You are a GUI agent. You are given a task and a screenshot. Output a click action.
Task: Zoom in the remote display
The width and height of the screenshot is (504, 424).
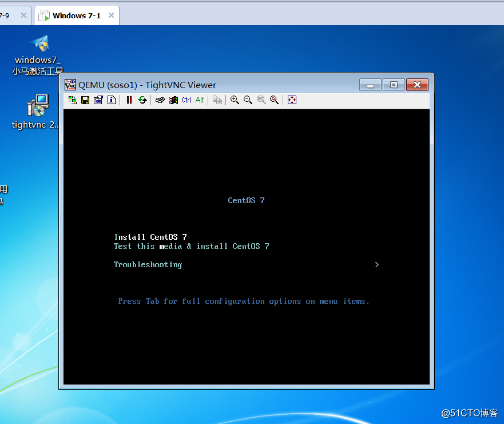(x=235, y=100)
